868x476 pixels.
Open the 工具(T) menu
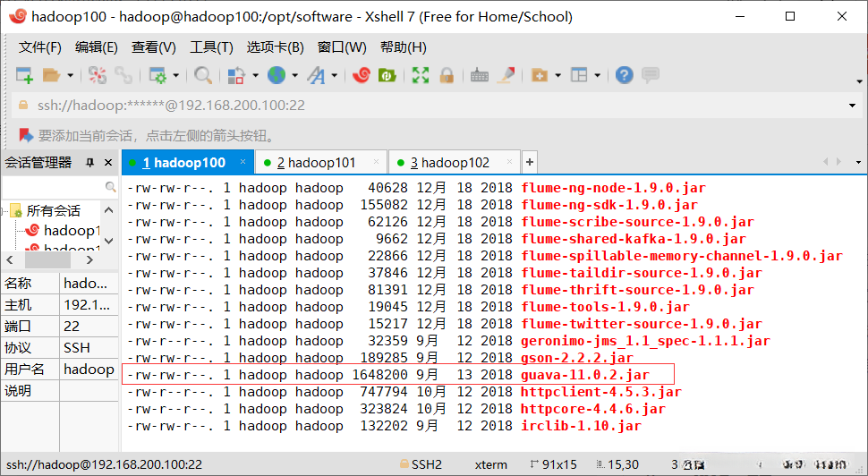[211, 47]
